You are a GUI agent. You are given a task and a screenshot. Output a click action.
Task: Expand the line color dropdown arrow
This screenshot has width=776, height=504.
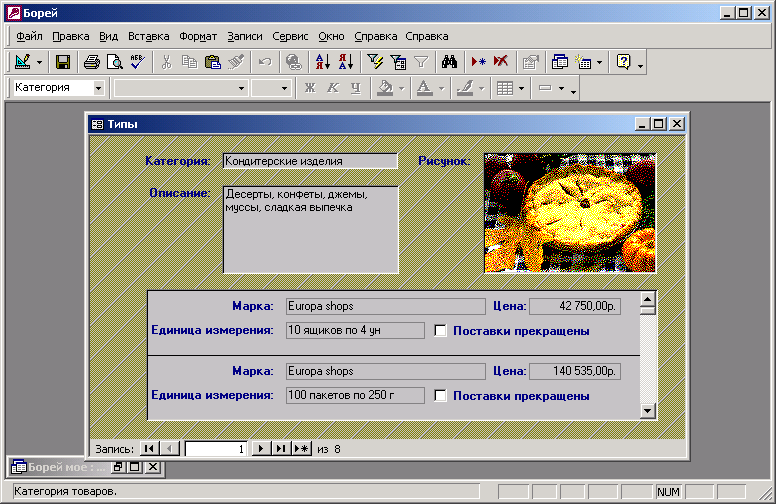481,89
